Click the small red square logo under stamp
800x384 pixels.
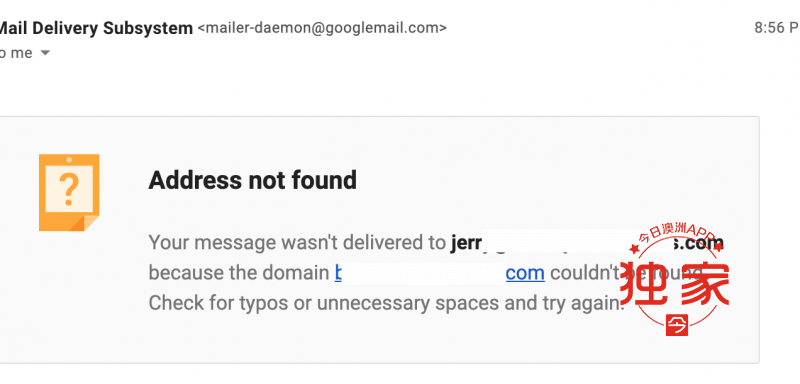(x=677, y=325)
